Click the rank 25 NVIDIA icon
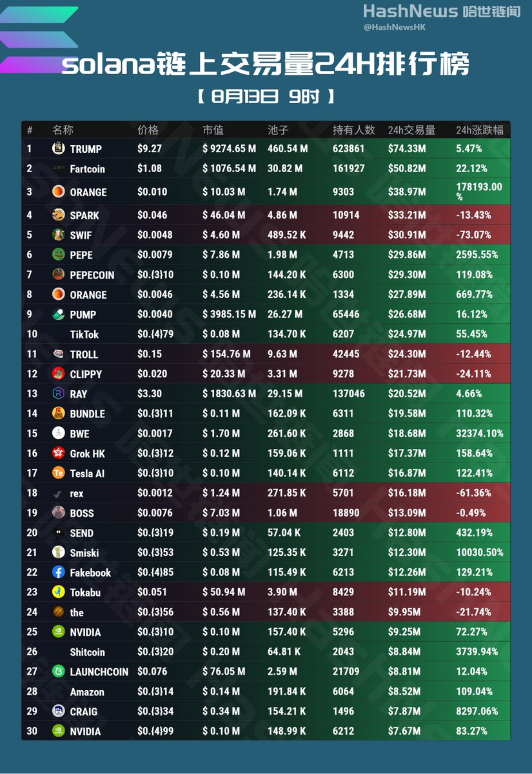The width and height of the screenshot is (532, 774). [59, 632]
